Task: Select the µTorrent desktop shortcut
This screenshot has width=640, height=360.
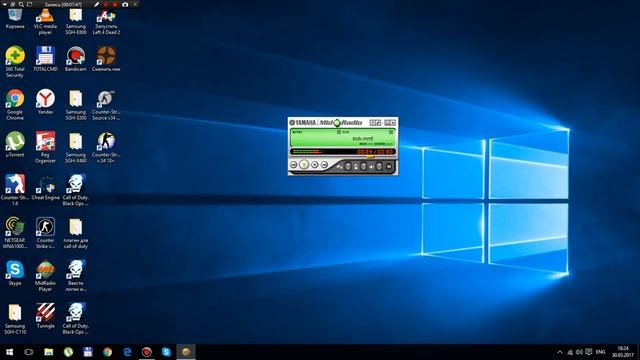Action: pos(15,144)
